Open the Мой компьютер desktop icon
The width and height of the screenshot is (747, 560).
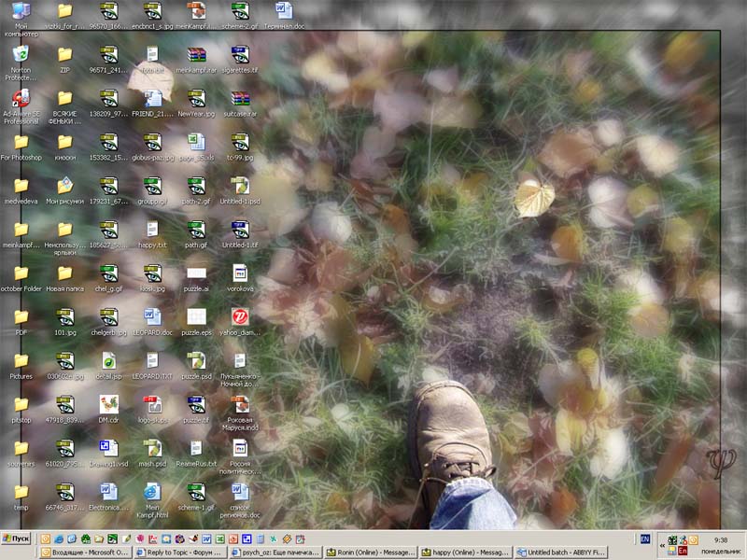(x=21, y=18)
